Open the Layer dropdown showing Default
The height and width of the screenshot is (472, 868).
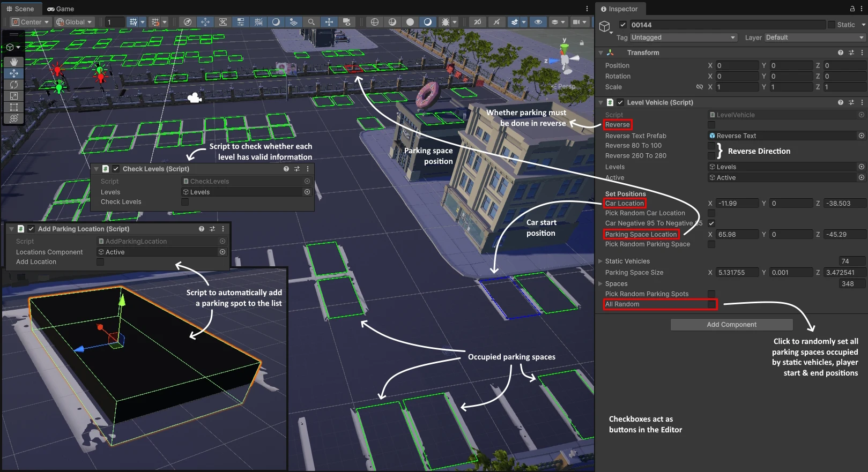(815, 38)
